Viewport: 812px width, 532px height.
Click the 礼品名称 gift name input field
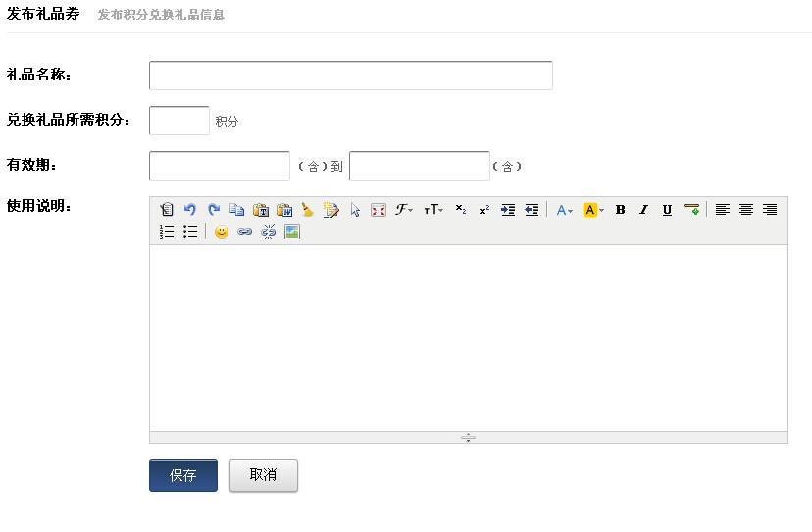point(350,76)
